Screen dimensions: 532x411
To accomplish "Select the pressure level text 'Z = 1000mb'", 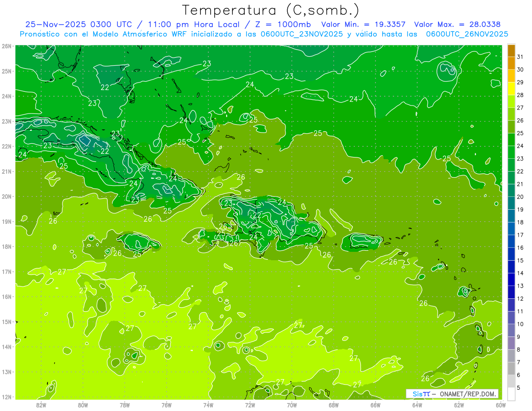I will pyautogui.click(x=282, y=24).
